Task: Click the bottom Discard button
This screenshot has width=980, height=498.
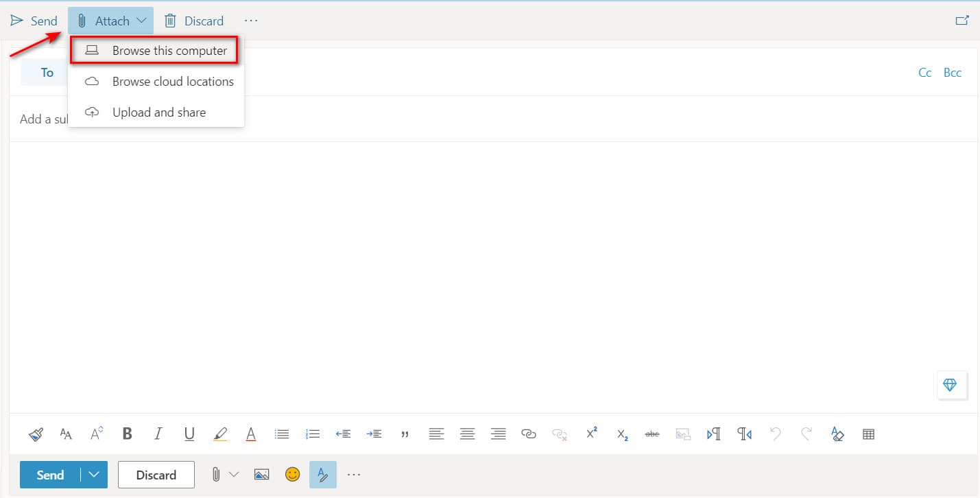Action: click(x=156, y=475)
